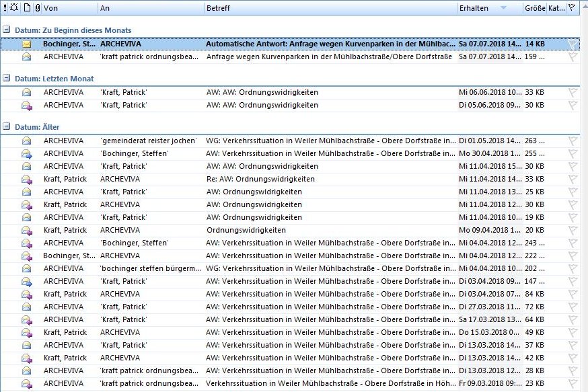The width and height of the screenshot is (588, 392).
Task: Toggle flag on the 20 KB Ordnungswidrigkeiten mail
Action: coord(573,231)
